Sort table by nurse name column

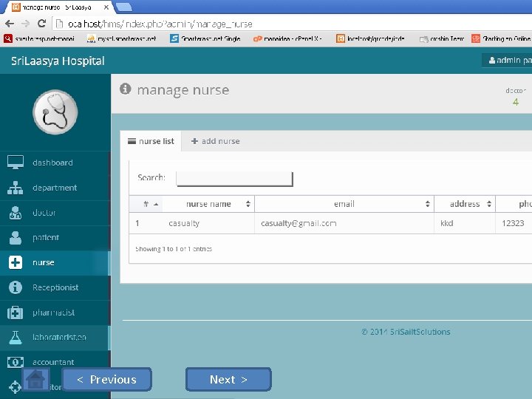tap(208, 204)
